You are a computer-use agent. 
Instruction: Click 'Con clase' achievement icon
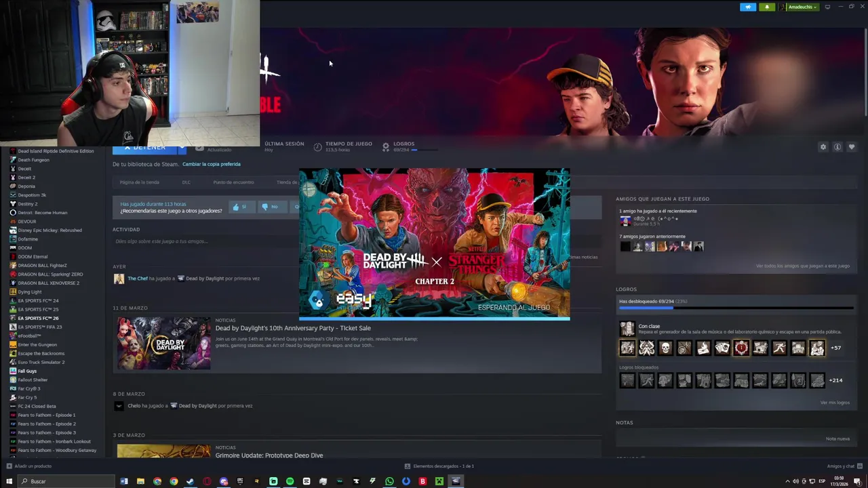[x=627, y=329]
